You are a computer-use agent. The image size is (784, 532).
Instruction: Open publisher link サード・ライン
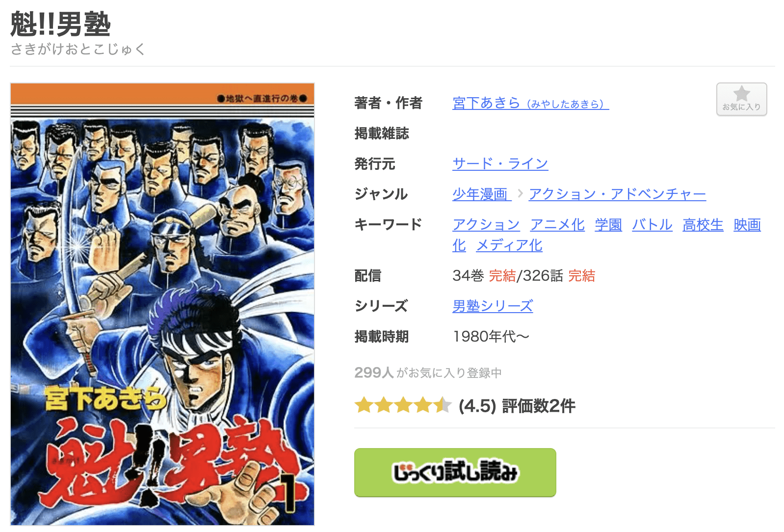point(500,163)
